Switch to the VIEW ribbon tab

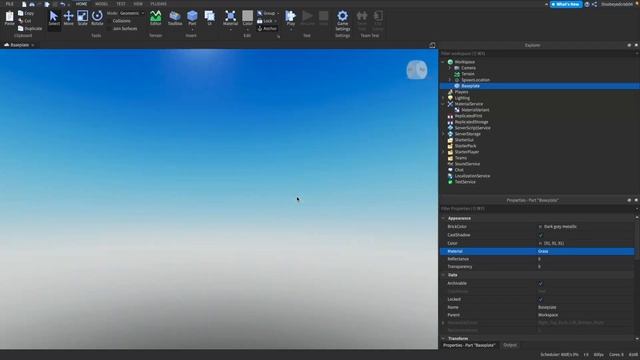point(138,4)
